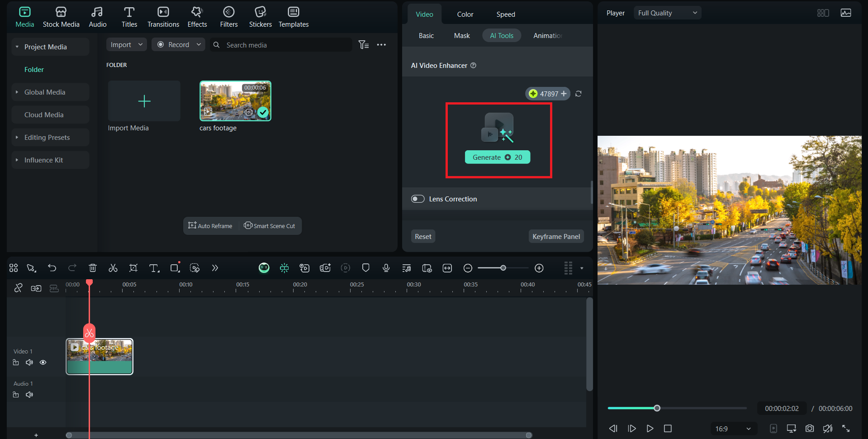
Task: Open the Stickers library
Action: pyautogui.click(x=261, y=17)
